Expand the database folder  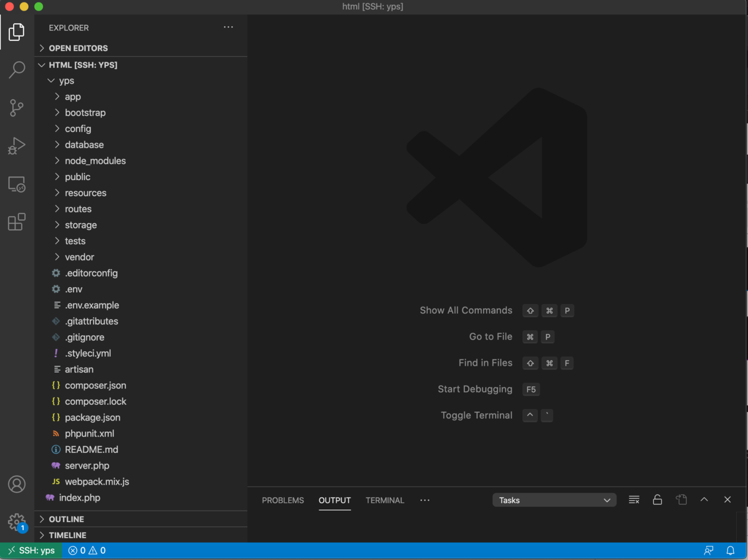tap(141, 145)
